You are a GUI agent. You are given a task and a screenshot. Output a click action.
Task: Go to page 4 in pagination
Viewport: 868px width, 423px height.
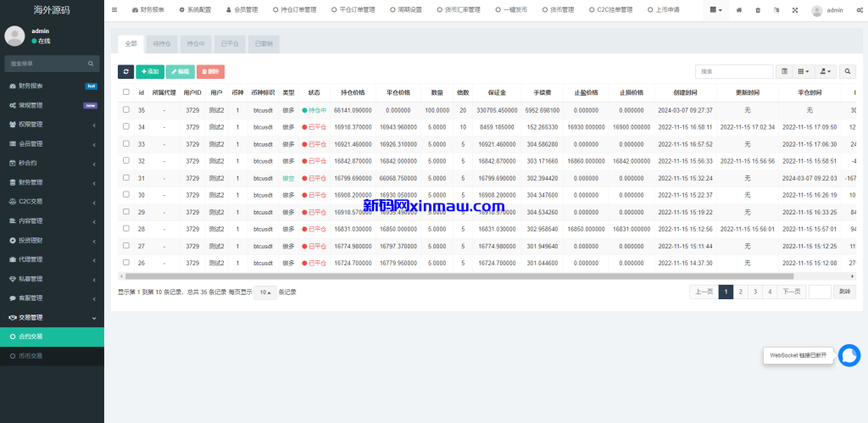coord(770,292)
